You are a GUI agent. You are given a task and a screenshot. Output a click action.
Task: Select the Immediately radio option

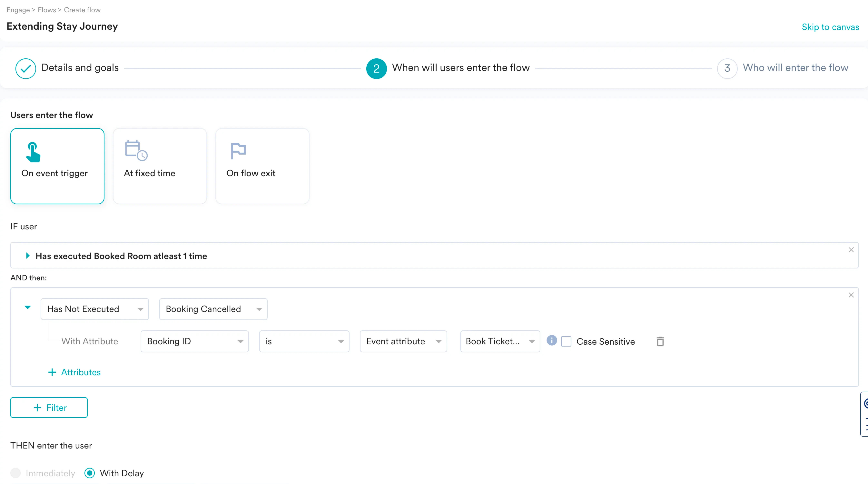click(15, 473)
